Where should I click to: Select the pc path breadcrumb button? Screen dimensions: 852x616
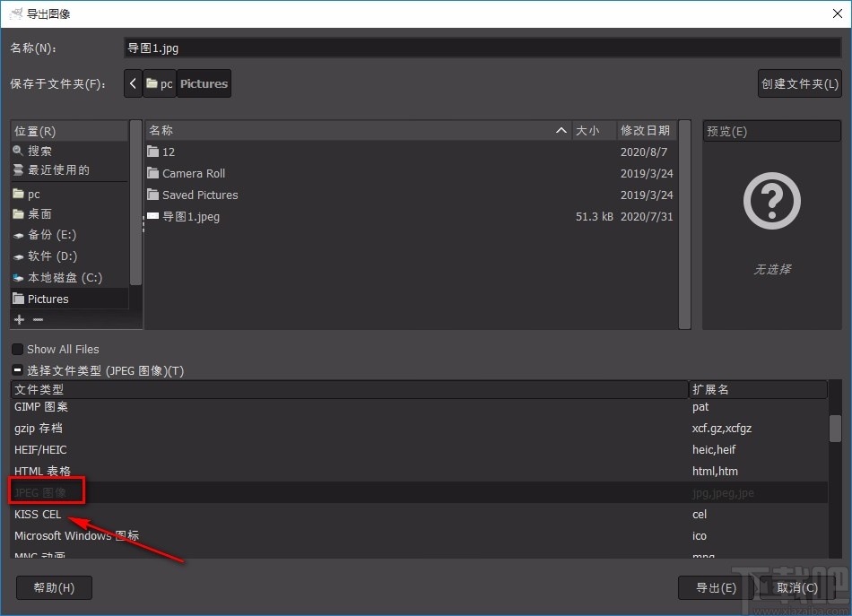[x=160, y=83]
